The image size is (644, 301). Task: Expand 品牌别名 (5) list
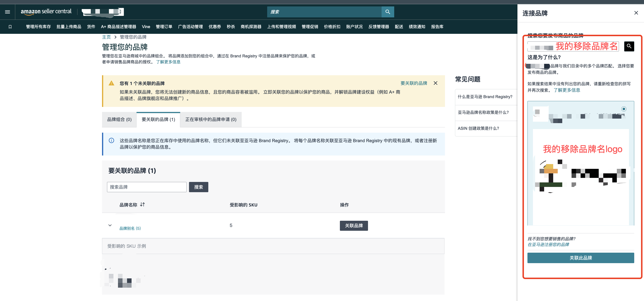coord(130,228)
